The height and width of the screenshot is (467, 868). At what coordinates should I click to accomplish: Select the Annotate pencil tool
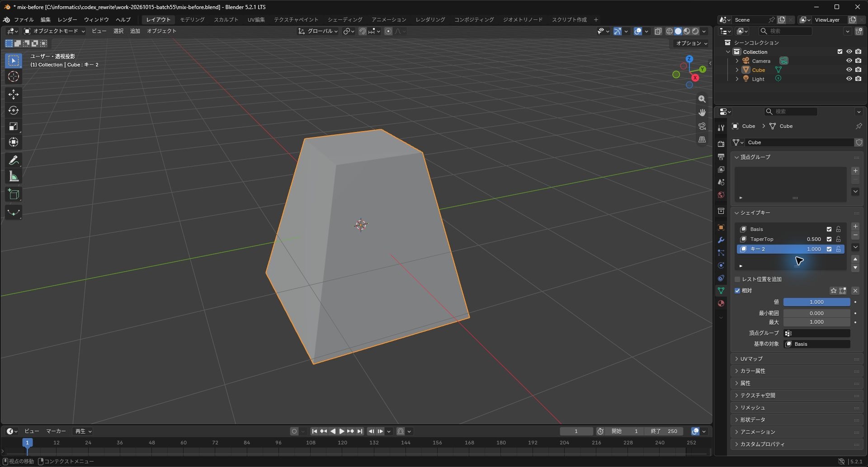pos(14,160)
